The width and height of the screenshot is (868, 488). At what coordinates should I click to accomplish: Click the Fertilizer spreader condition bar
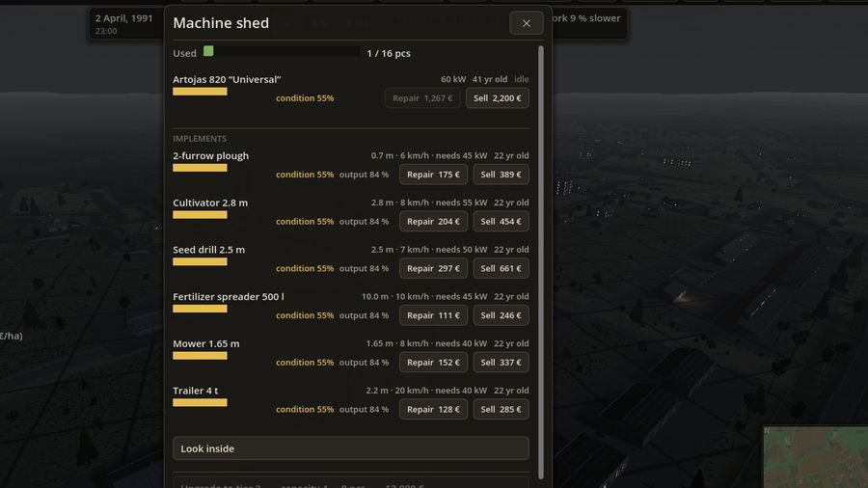coord(200,309)
